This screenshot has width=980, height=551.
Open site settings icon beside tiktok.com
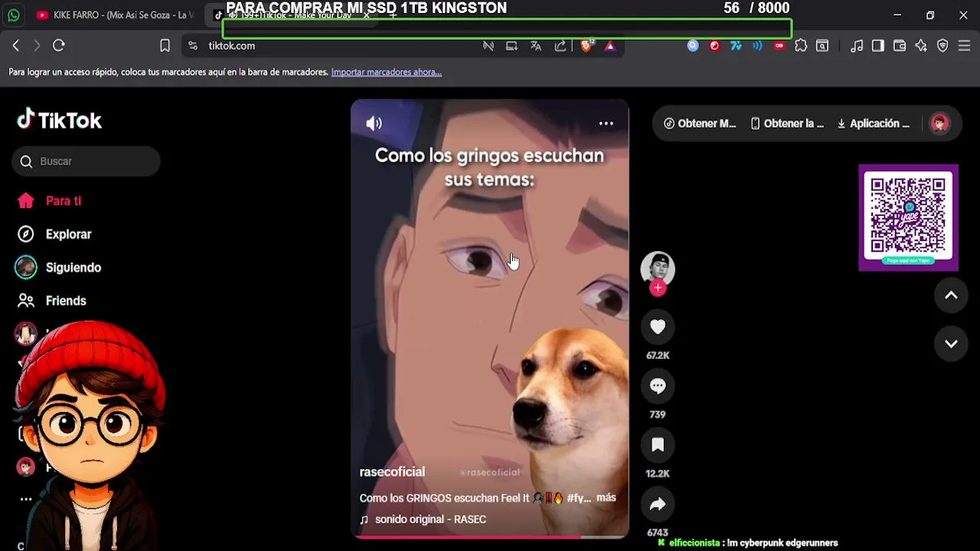click(x=193, y=46)
